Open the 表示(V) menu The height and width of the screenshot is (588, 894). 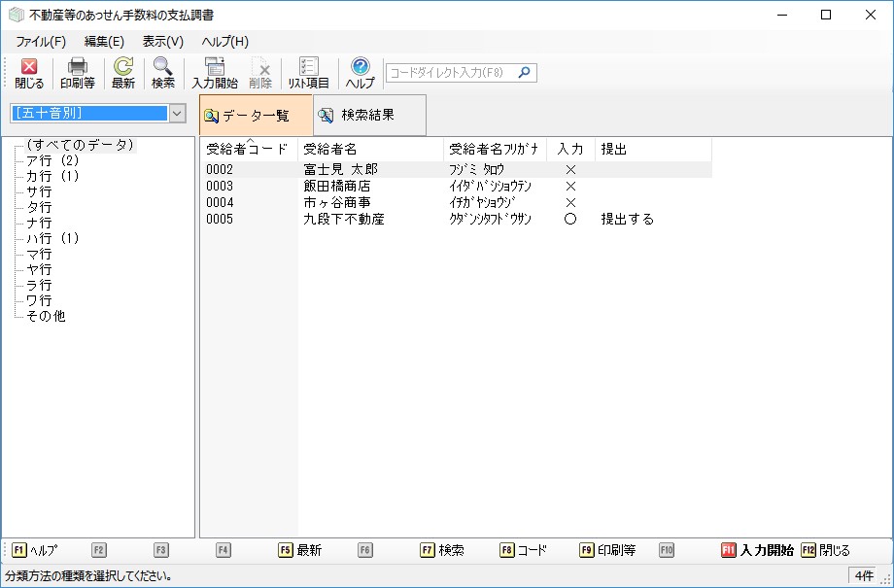[162, 42]
